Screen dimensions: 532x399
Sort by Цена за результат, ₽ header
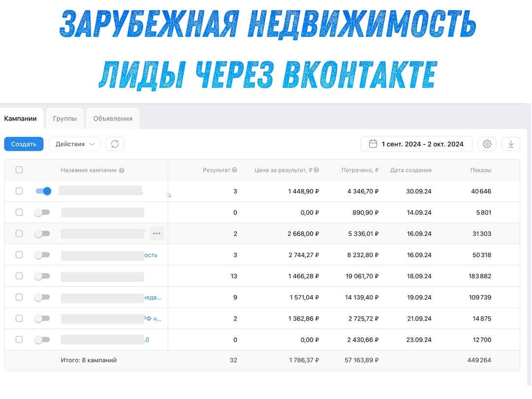pos(283,170)
